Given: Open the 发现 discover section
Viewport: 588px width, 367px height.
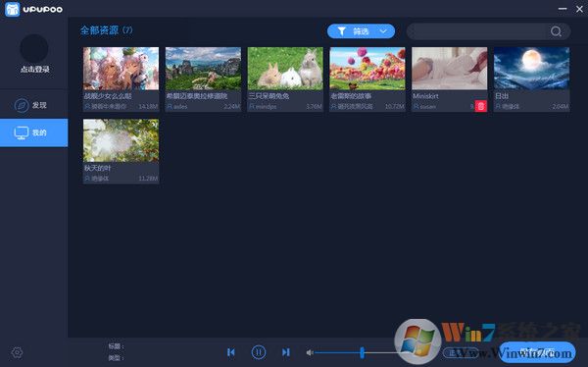Looking at the screenshot, I should (33, 105).
